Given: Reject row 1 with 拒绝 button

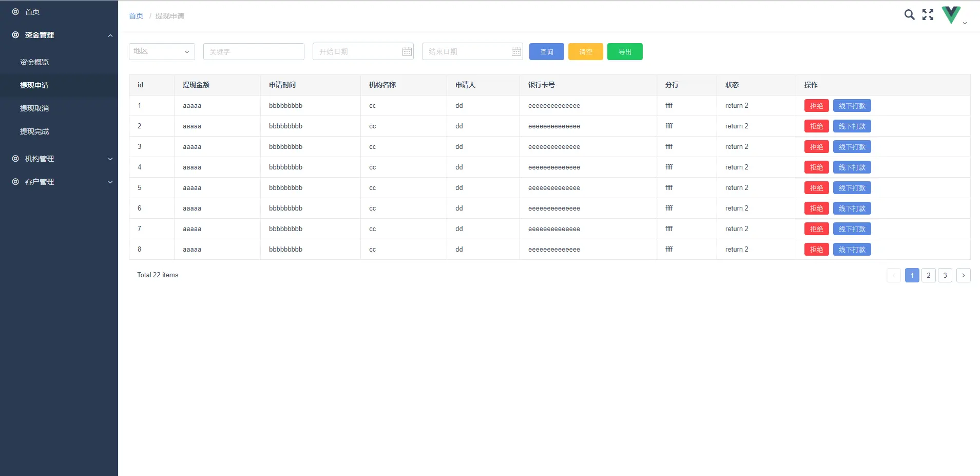Looking at the screenshot, I should [816, 106].
